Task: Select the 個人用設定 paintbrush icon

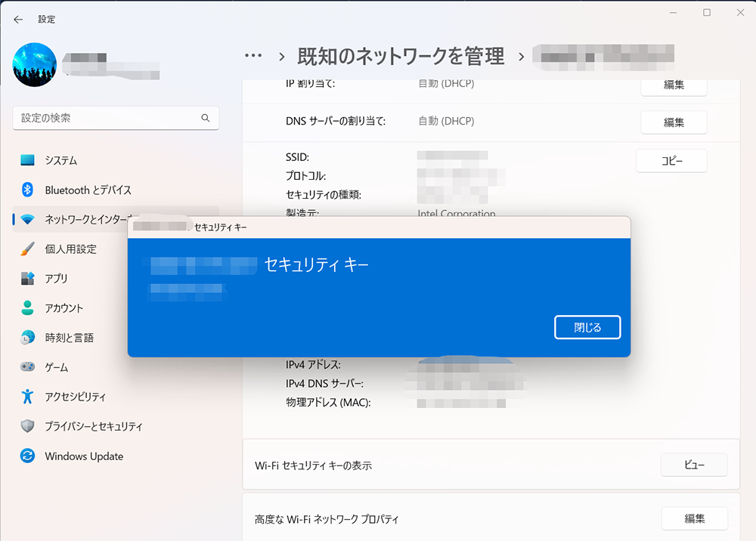Action: (28, 249)
